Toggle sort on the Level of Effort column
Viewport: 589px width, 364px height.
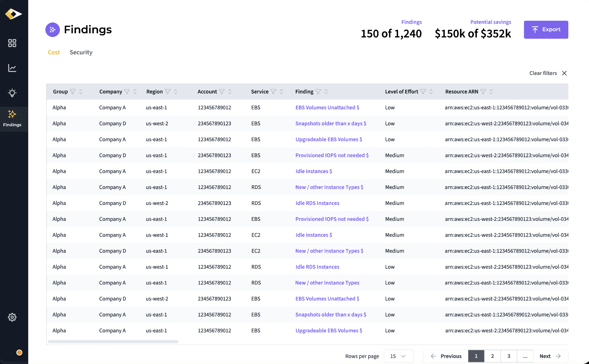click(431, 92)
